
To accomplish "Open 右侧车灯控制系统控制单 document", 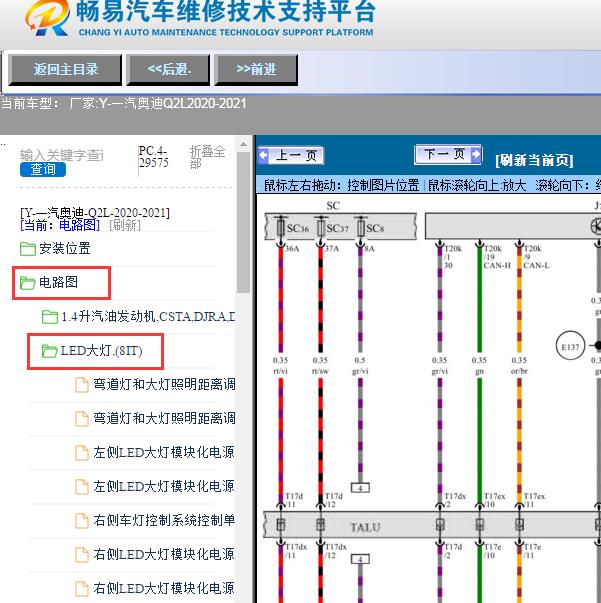I will click(164, 520).
